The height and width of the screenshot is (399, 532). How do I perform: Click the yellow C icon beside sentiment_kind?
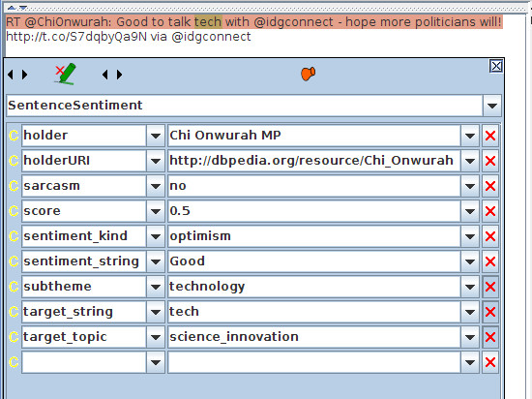[14, 236]
